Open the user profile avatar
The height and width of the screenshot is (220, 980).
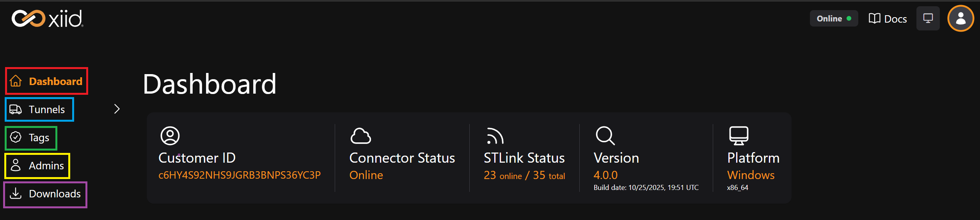[x=960, y=18]
